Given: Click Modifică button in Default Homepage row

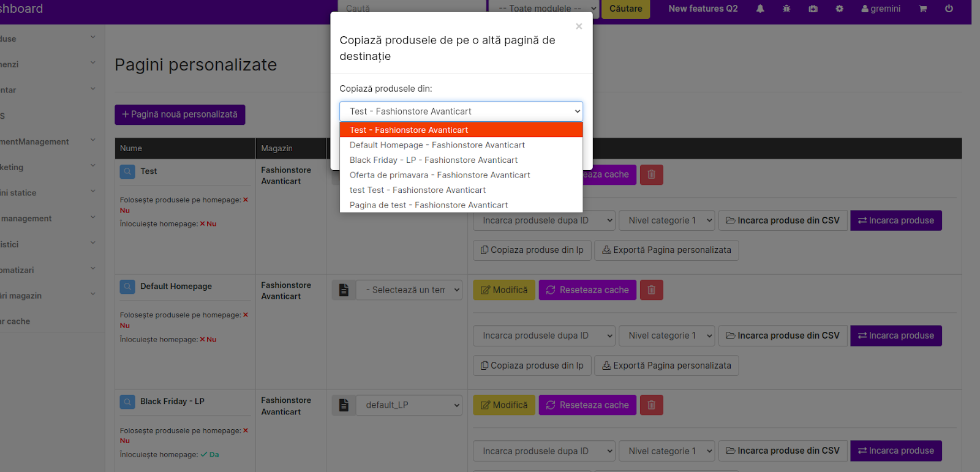Looking at the screenshot, I should (x=504, y=290).
